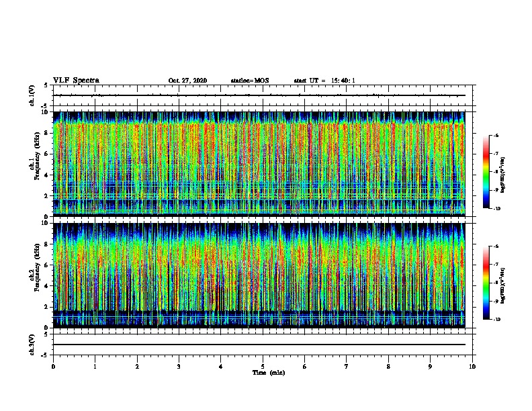Click the time axis tick label "4"
Screen dimensions: 532x411
coord(221,367)
